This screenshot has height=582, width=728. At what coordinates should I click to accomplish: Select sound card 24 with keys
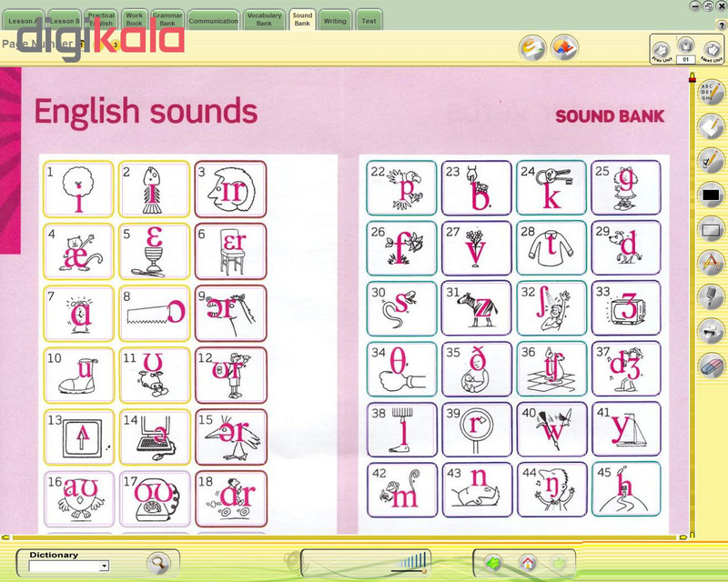(551, 187)
